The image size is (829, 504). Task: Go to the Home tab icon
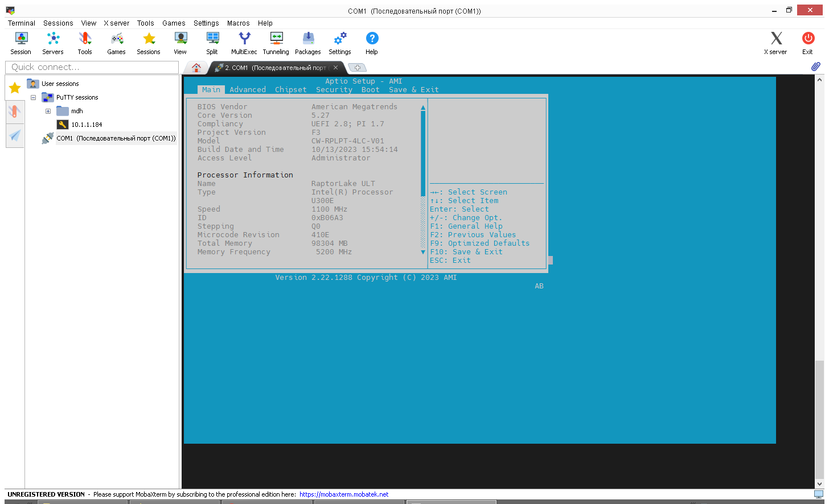pos(196,67)
